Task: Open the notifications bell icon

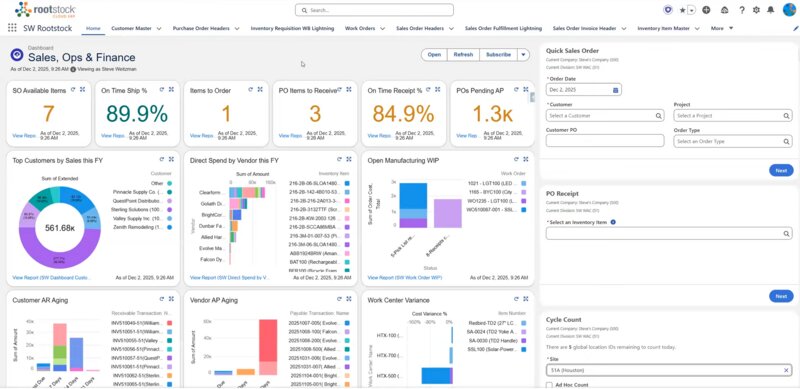Action: [770, 10]
